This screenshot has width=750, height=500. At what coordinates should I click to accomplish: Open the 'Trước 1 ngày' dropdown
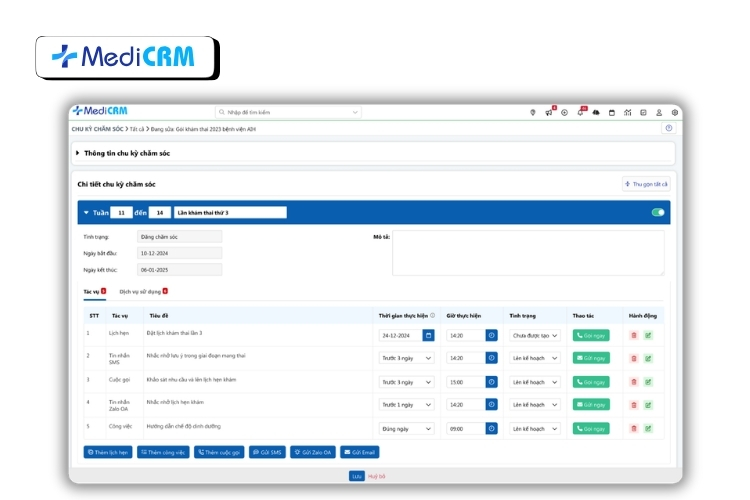point(407,405)
